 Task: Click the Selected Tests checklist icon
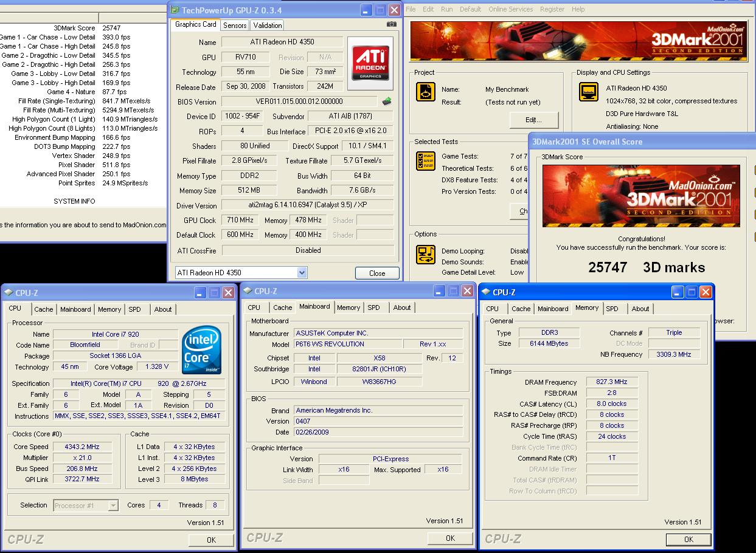coord(426,161)
